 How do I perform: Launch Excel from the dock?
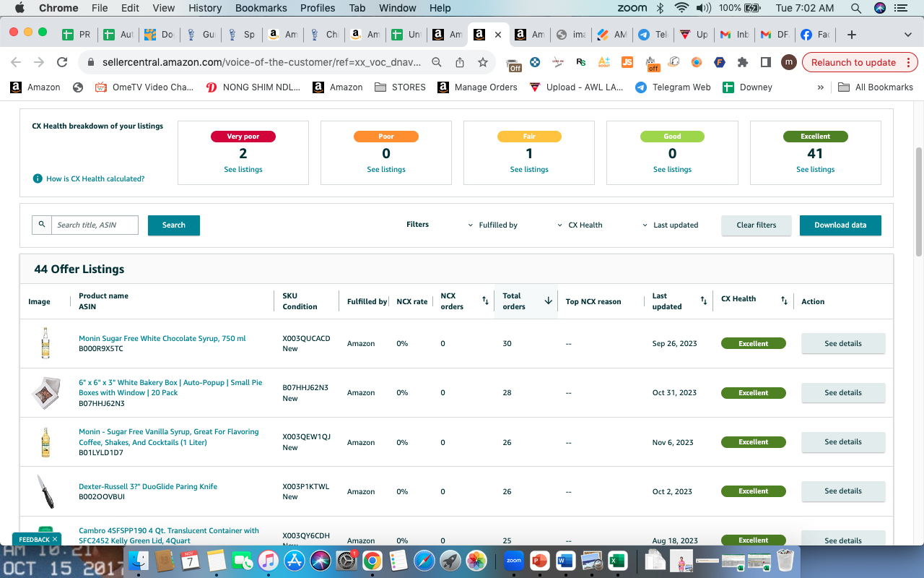click(617, 560)
